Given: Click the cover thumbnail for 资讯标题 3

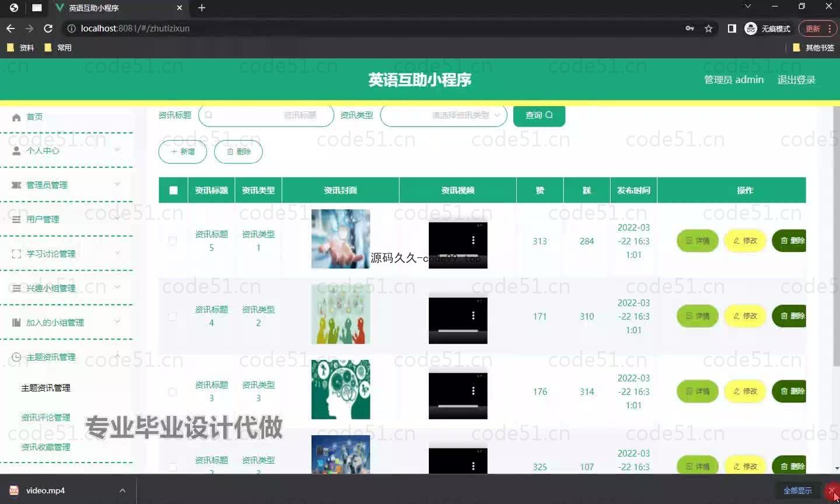Looking at the screenshot, I should point(341,389).
